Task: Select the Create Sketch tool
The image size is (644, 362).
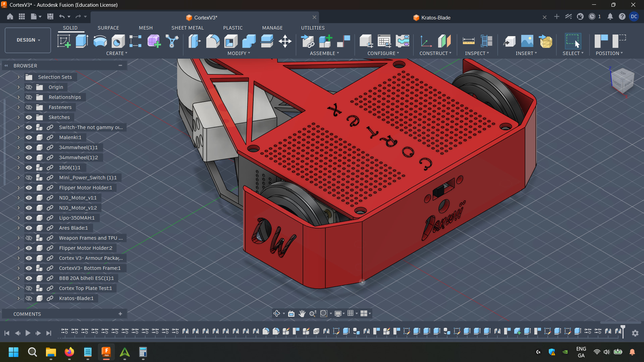Action: pos(64,41)
